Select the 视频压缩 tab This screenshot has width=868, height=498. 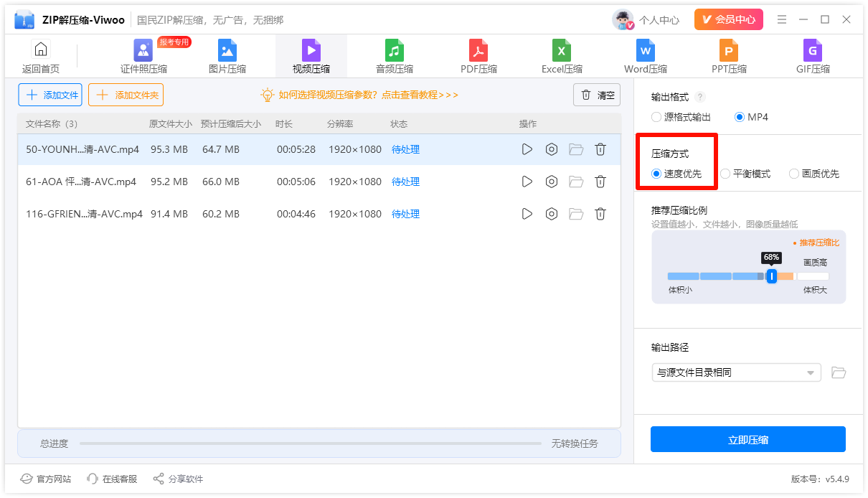pos(311,57)
